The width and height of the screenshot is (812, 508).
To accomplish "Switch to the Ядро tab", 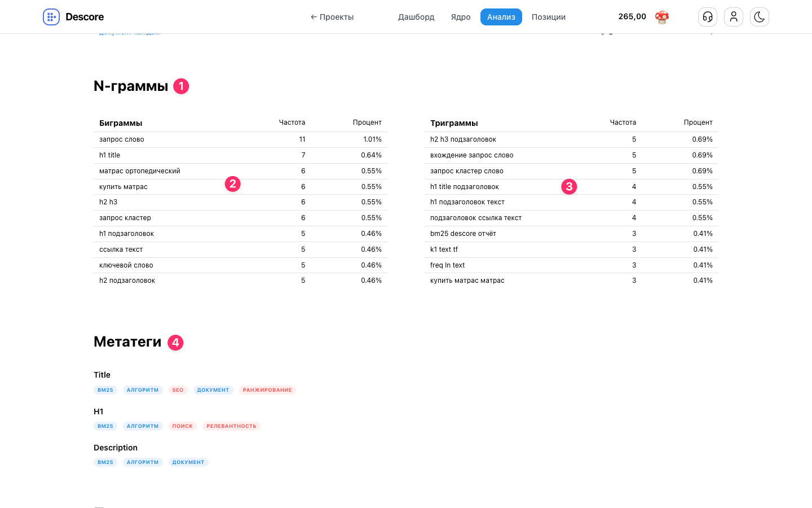I will (461, 17).
